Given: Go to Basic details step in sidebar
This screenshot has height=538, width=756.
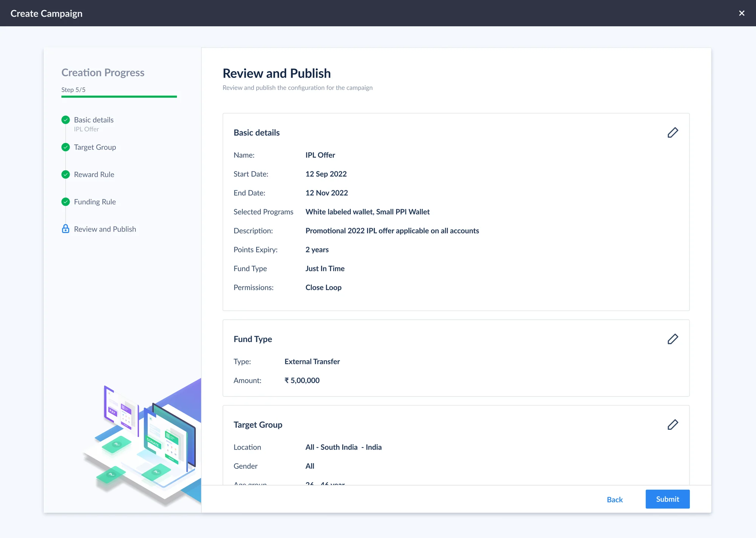Looking at the screenshot, I should [x=94, y=120].
